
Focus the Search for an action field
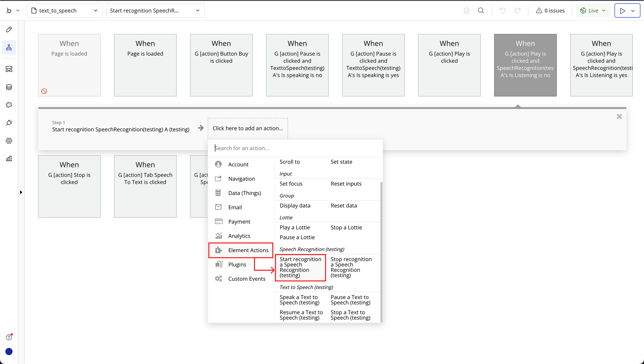tap(295, 148)
